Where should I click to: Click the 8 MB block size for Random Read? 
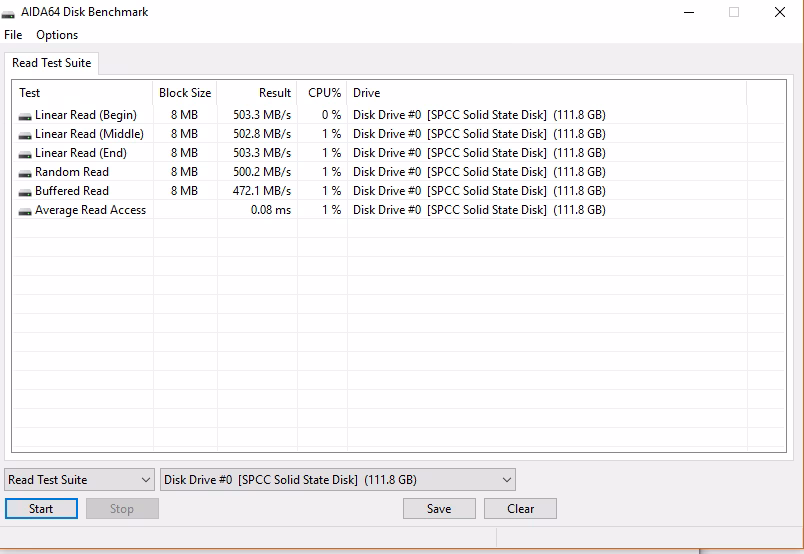[184, 172]
